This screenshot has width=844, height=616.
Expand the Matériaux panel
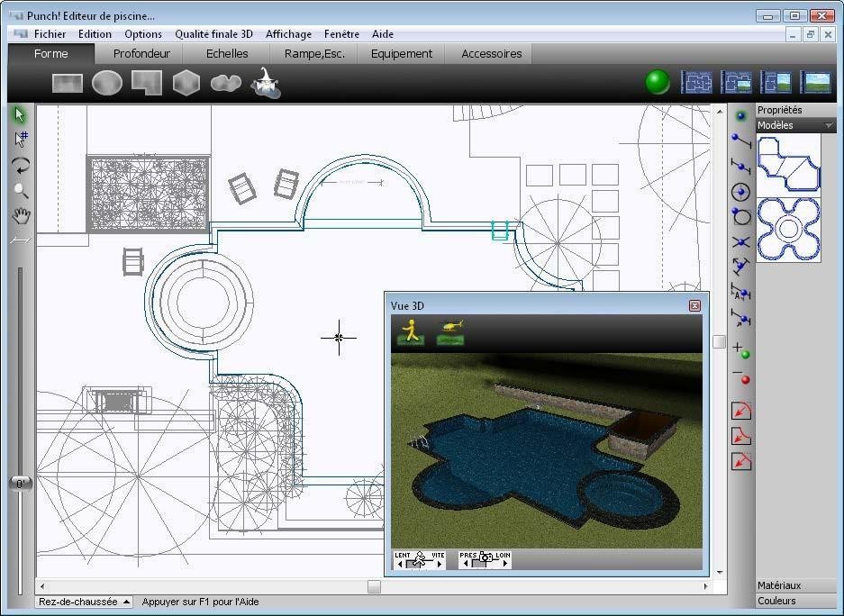point(795,585)
